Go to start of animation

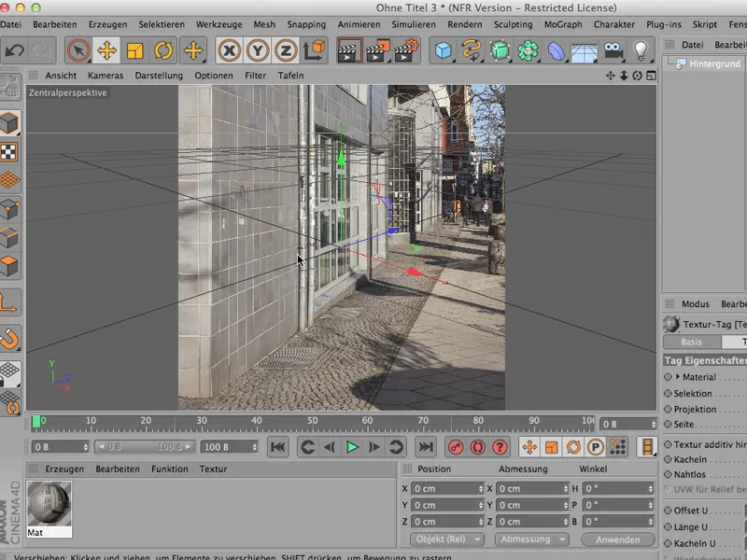[x=277, y=447]
